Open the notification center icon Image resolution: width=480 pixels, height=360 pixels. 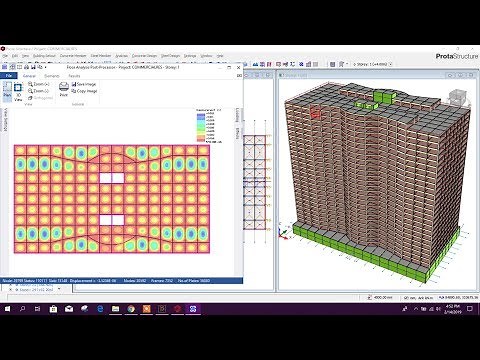(x=470, y=309)
